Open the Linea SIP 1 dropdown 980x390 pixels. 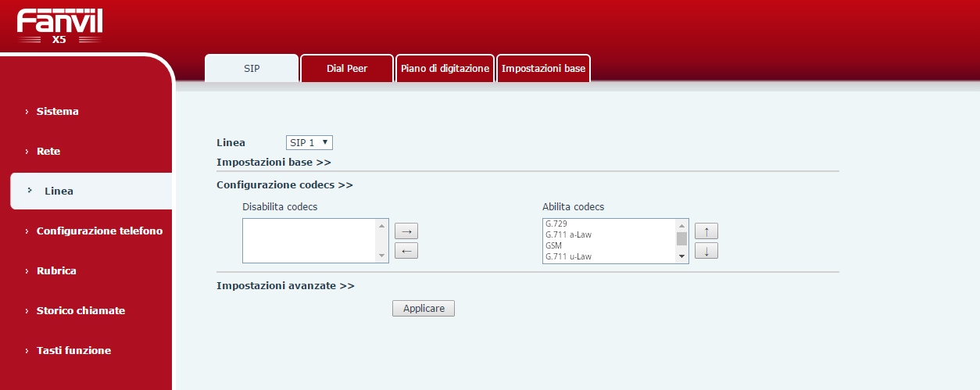click(x=309, y=142)
